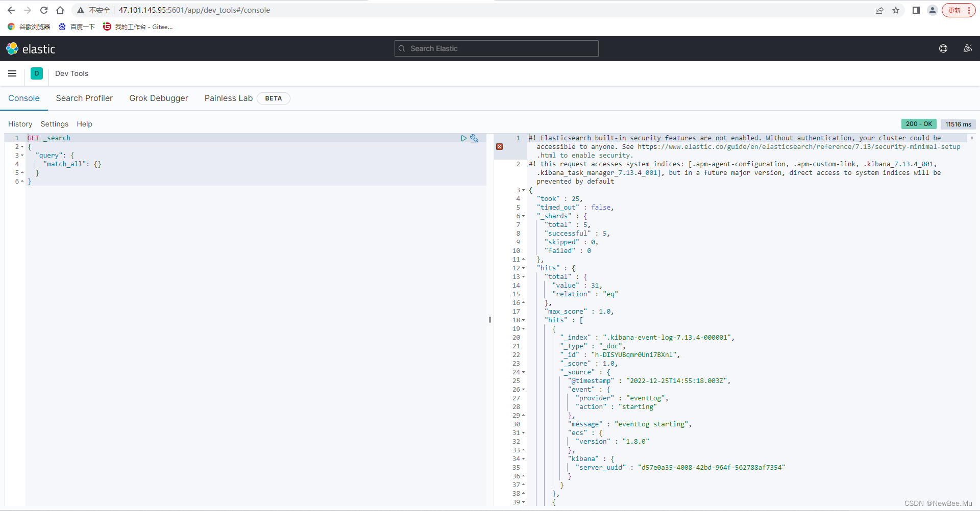Viewport: 980px width, 511px height.
Task: Collapse the _source block at line 24
Action: (523, 372)
